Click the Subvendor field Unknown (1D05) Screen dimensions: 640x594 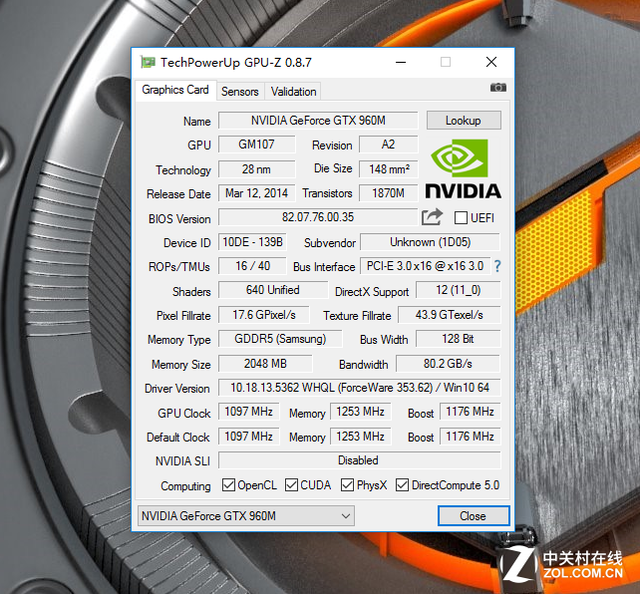[430, 242]
